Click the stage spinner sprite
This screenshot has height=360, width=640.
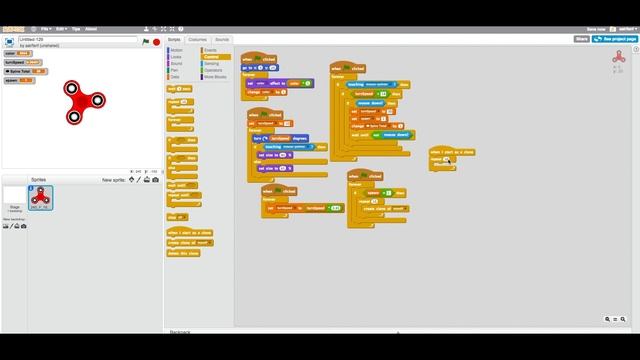pyautogui.click(x=84, y=102)
